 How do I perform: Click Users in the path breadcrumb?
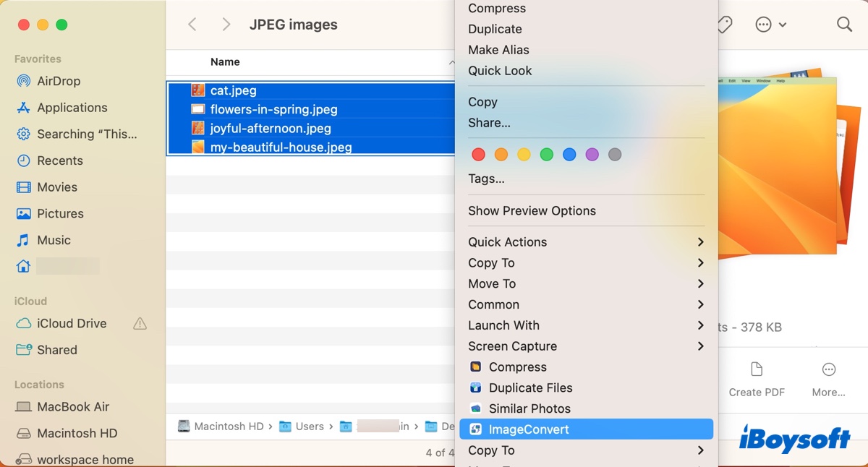tap(311, 427)
